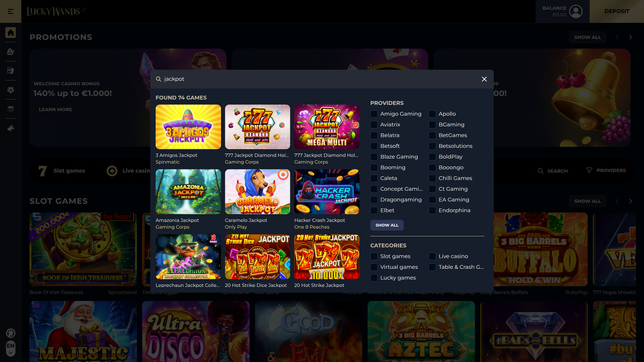Enable the Lucky games category checkbox

(x=374, y=278)
